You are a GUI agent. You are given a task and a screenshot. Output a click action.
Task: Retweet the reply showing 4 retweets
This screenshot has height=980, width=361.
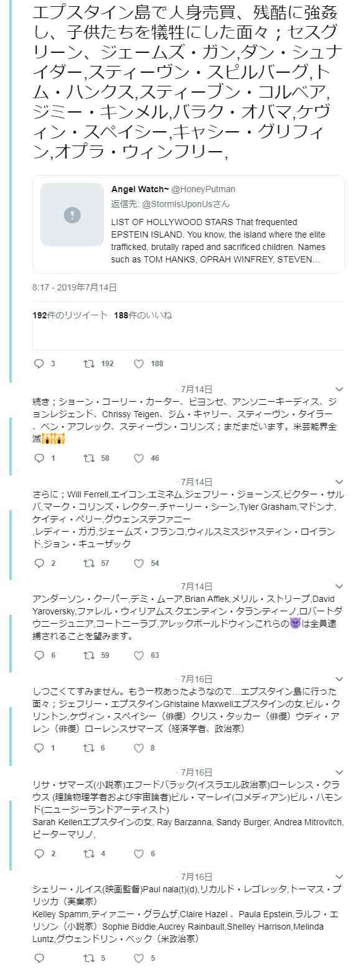tap(89, 854)
